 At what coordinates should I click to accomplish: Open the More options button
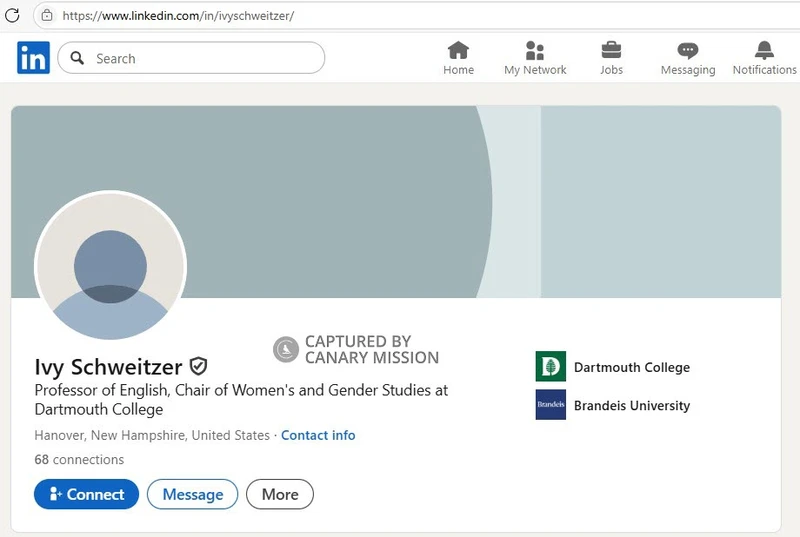pyautogui.click(x=280, y=494)
